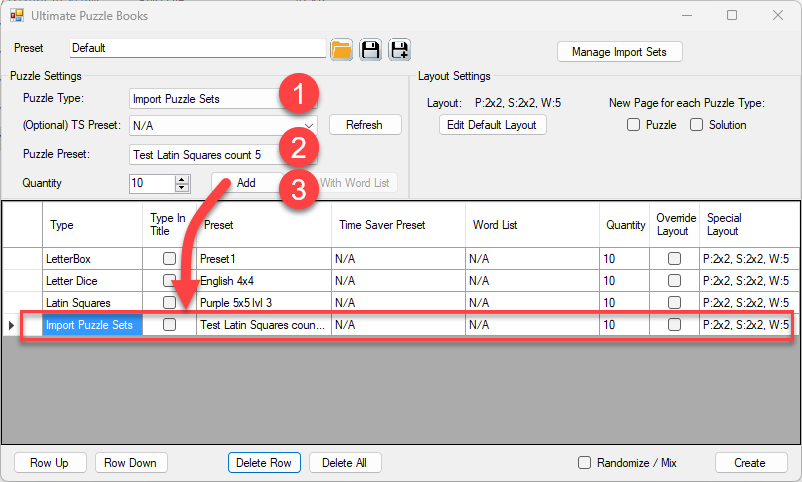Click the Manage Import Sets button
The image size is (802, 482).
619,52
